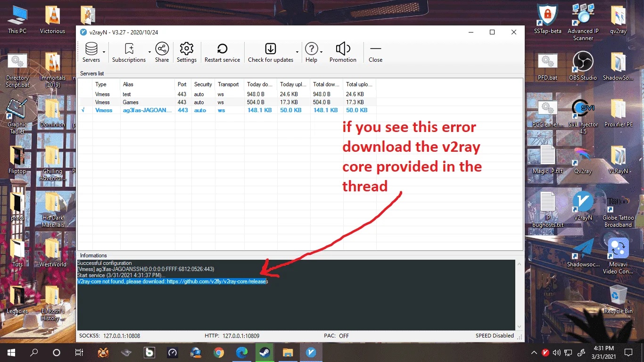This screenshot has width=644, height=362.
Task: Open the qv2ray folder on desktop
Action: click(618, 20)
